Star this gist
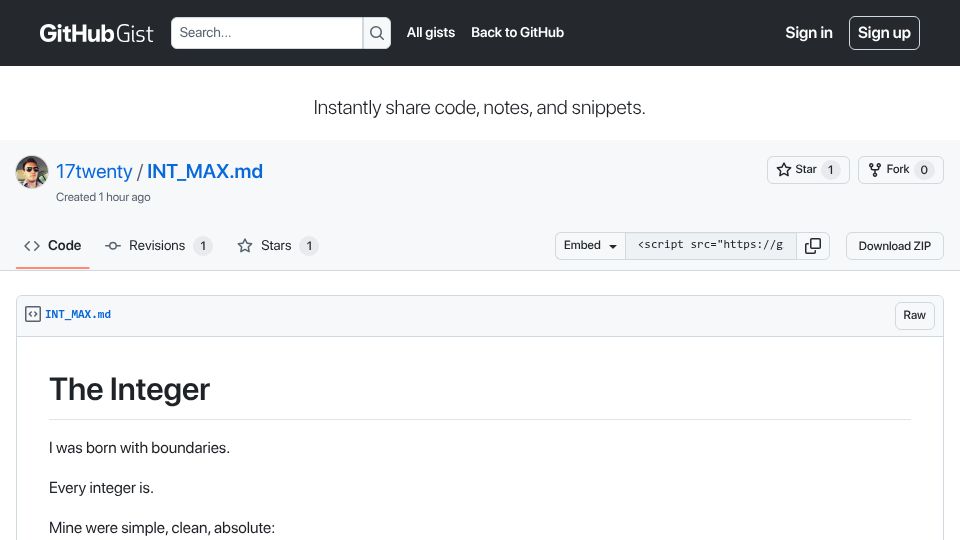Image resolution: width=960 pixels, height=540 pixels. point(808,170)
